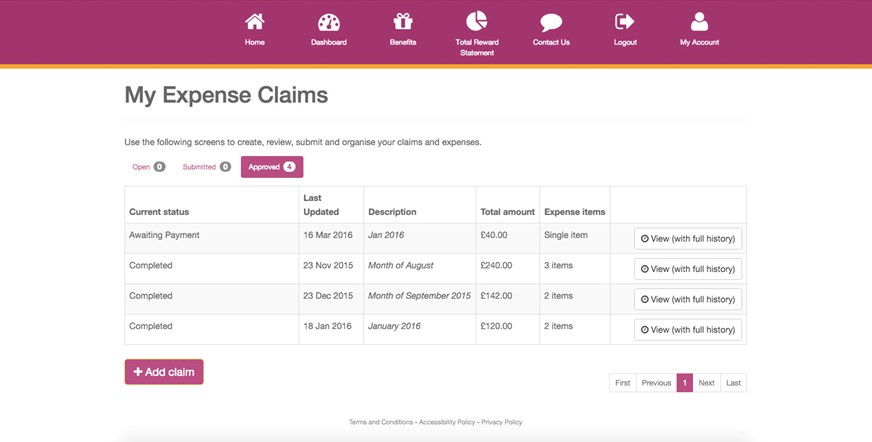
Task: Open Benefits gift icon
Action: click(403, 22)
